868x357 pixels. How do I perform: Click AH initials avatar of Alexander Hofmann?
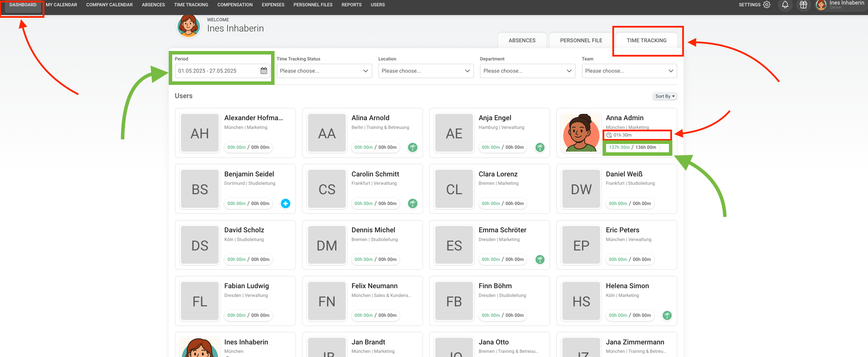point(200,133)
